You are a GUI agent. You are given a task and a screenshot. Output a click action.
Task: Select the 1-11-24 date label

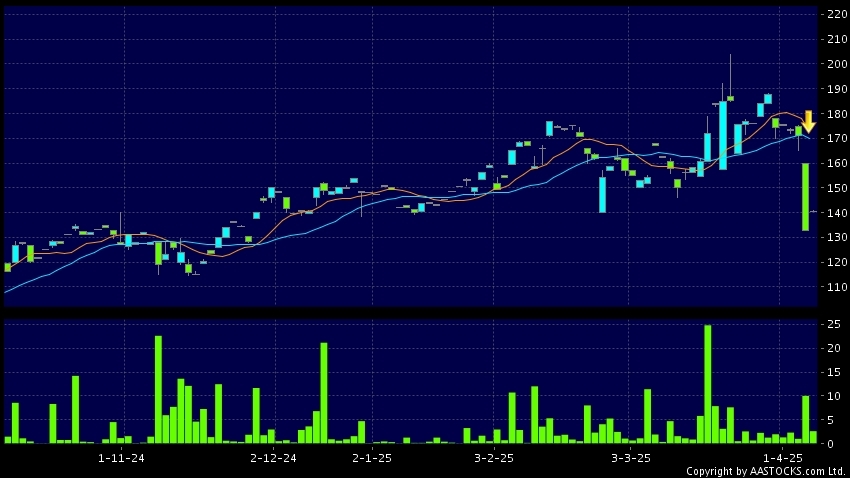(x=121, y=458)
